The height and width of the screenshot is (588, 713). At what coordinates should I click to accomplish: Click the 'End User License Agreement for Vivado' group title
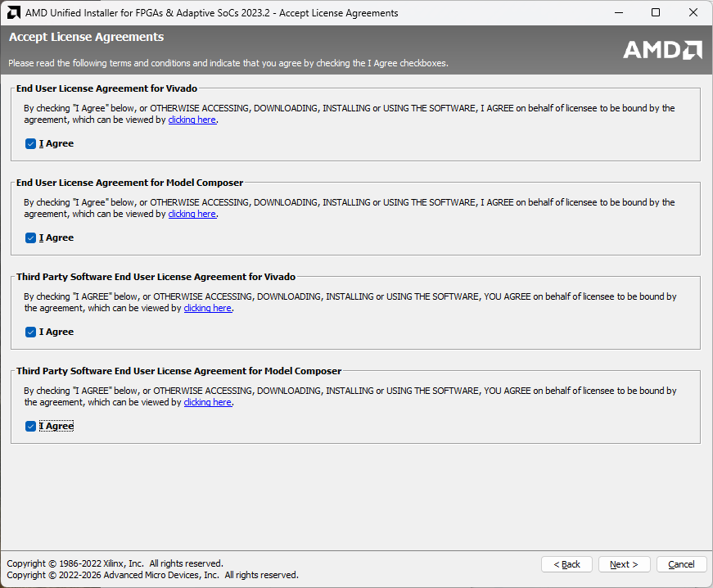tap(106, 88)
